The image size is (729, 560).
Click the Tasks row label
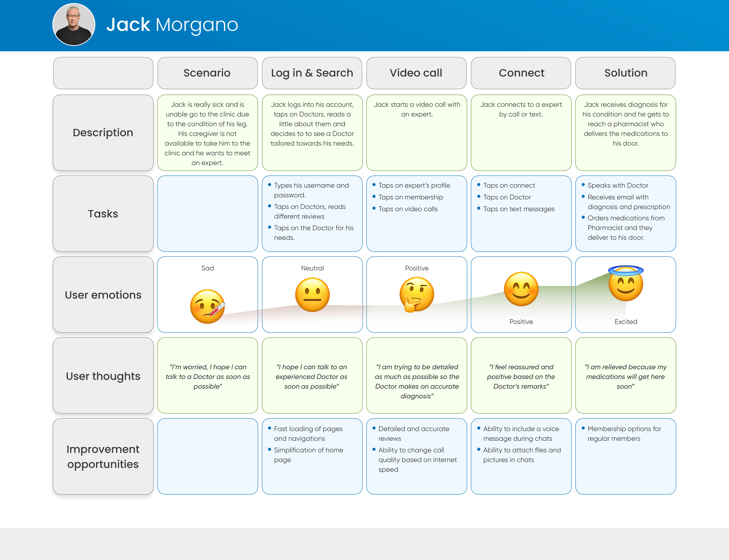pos(103,214)
